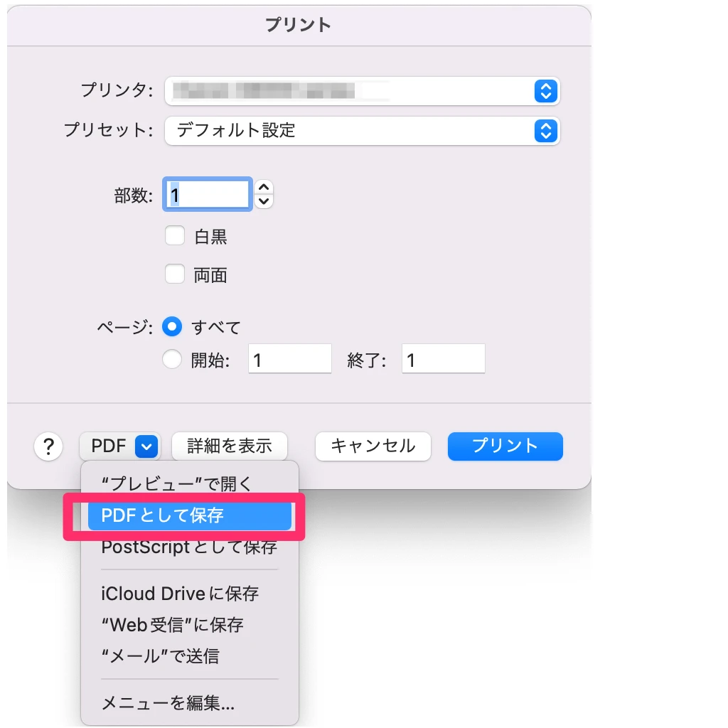Viewport: 728px width, 728px height.
Task: Choose "プレビュー"で開く menu item
Action: (x=189, y=483)
